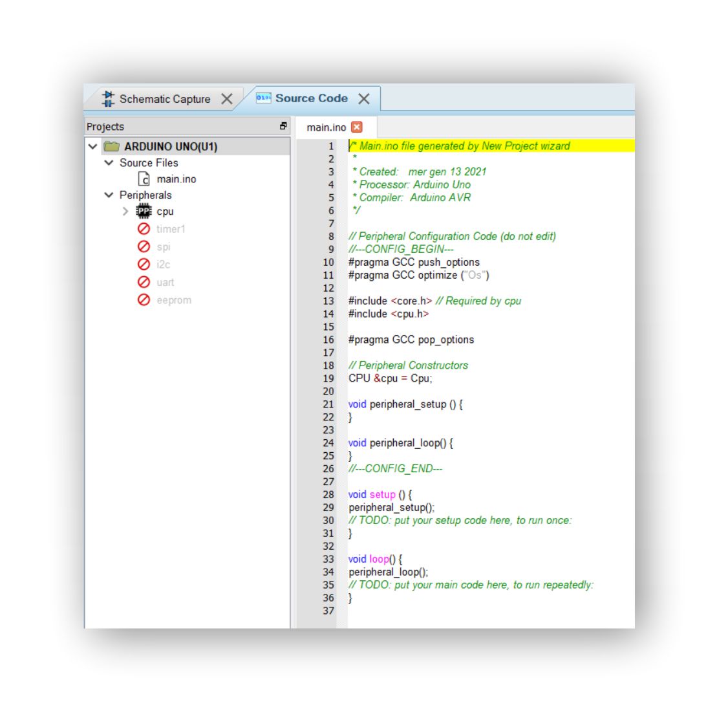The image size is (728, 718).
Task: Click the '//---CONFIG_END---' comment
Action: 396,468
